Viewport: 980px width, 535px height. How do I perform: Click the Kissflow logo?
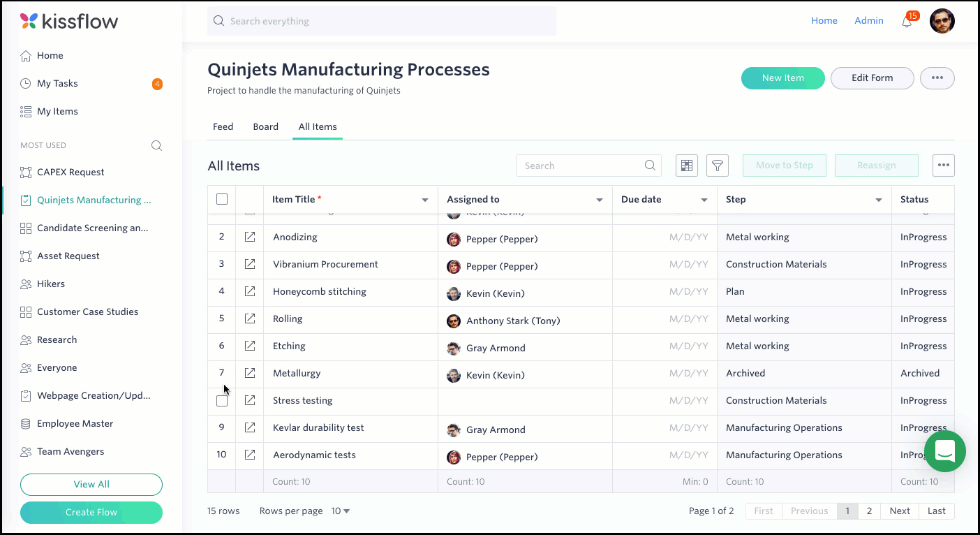69,21
